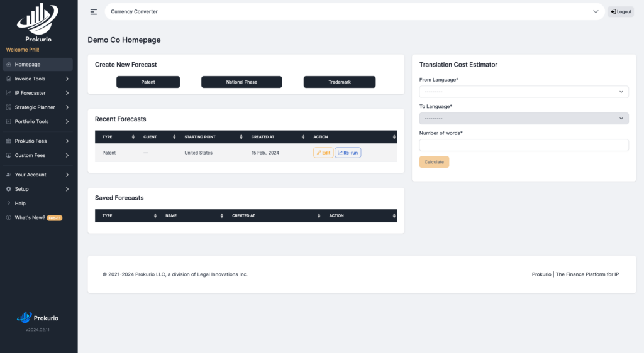
Task: Sort Recent Forecasts by Type column
Action: 133,137
